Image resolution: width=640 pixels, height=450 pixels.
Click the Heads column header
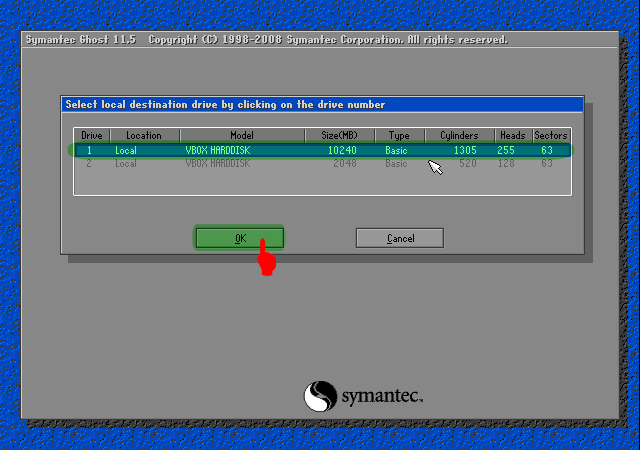pos(513,136)
